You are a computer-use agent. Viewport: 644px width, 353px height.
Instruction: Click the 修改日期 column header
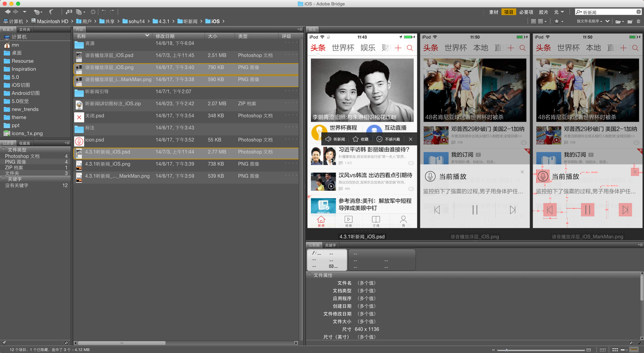click(165, 36)
